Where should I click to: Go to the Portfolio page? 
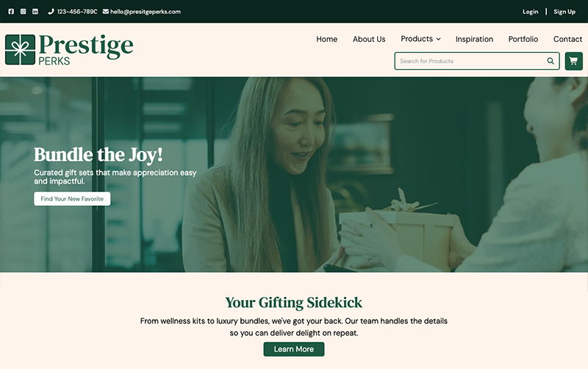[523, 39]
